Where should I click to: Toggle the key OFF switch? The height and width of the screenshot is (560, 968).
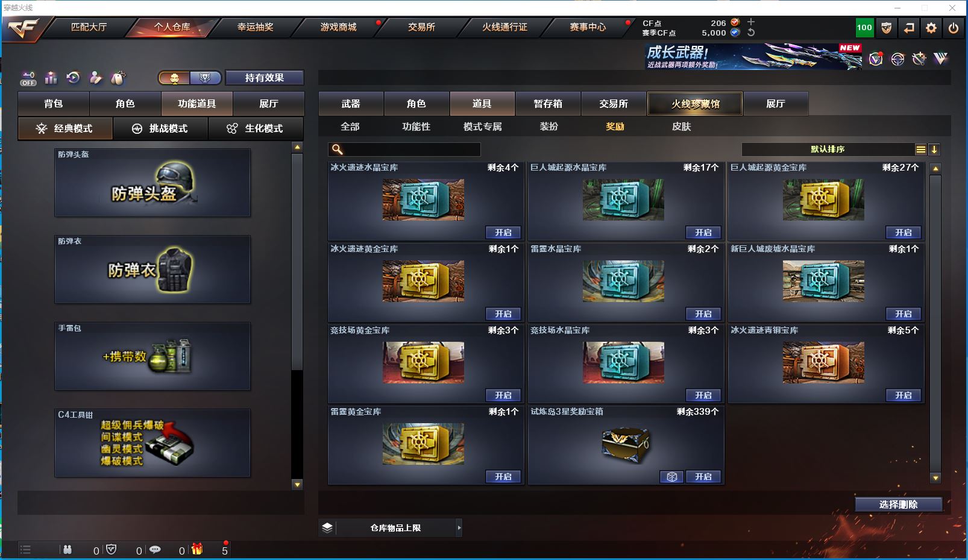tap(28, 78)
